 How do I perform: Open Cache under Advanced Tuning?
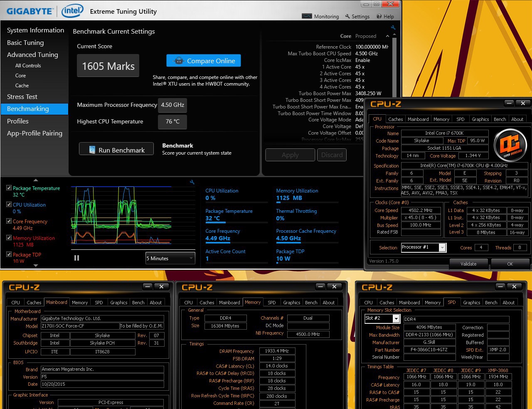click(22, 86)
